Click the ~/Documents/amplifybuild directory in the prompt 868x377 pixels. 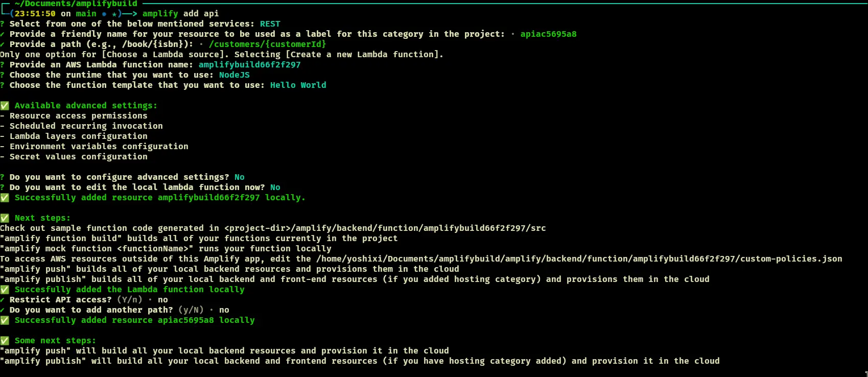click(76, 4)
